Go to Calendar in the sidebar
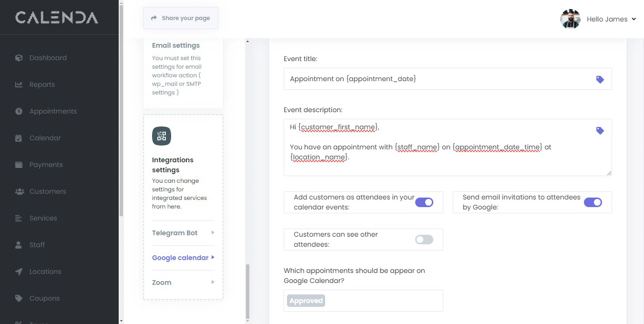Screen dimensions: 644x324 pos(45,138)
